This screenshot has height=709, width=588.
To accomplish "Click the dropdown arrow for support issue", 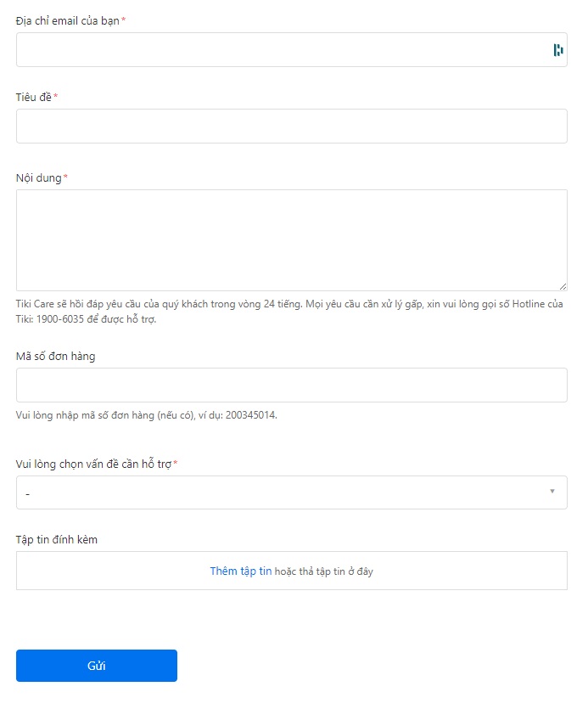I will click(x=552, y=491).
